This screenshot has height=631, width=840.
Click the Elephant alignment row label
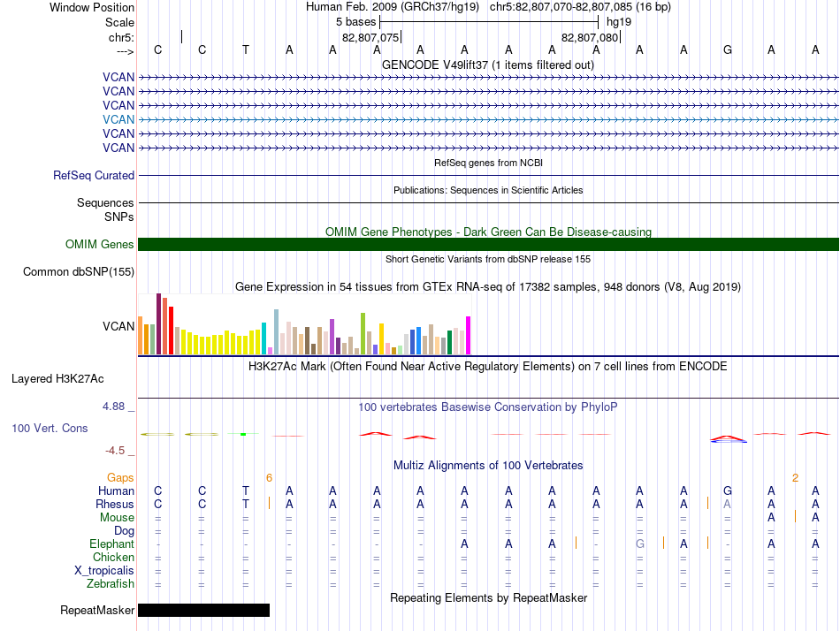(111, 544)
